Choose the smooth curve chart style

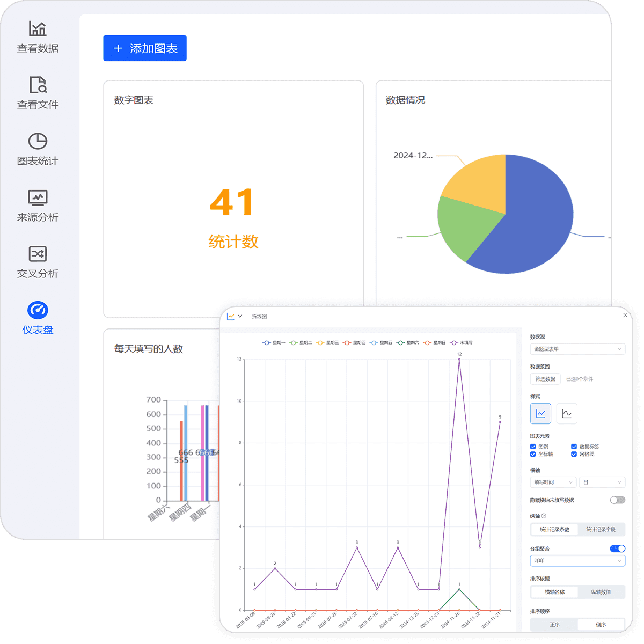pyautogui.click(x=567, y=413)
